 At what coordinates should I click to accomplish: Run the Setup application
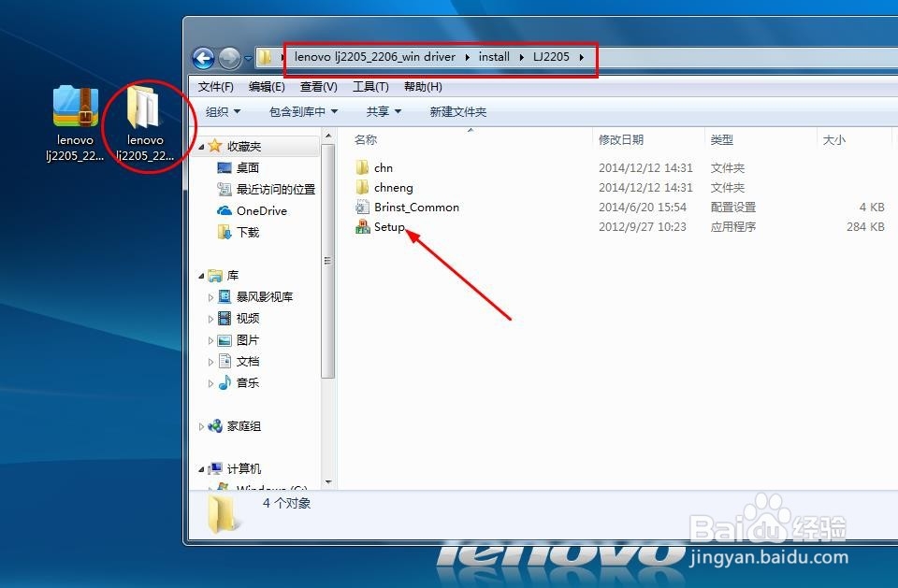point(386,226)
